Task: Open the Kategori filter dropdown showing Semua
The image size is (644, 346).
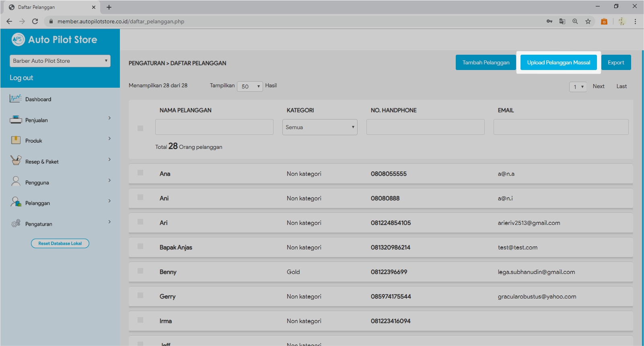Action: pyautogui.click(x=320, y=127)
